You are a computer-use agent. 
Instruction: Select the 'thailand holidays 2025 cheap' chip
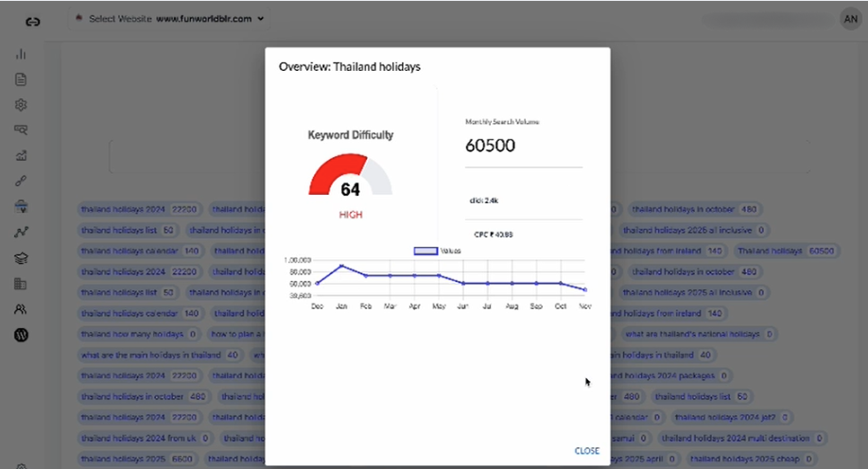pyautogui.click(x=751, y=459)
